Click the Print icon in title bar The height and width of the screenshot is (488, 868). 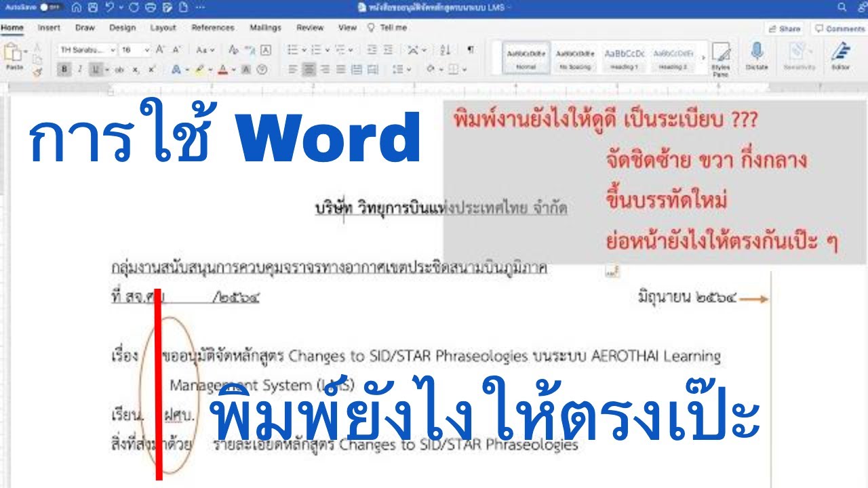coord(151,7)
